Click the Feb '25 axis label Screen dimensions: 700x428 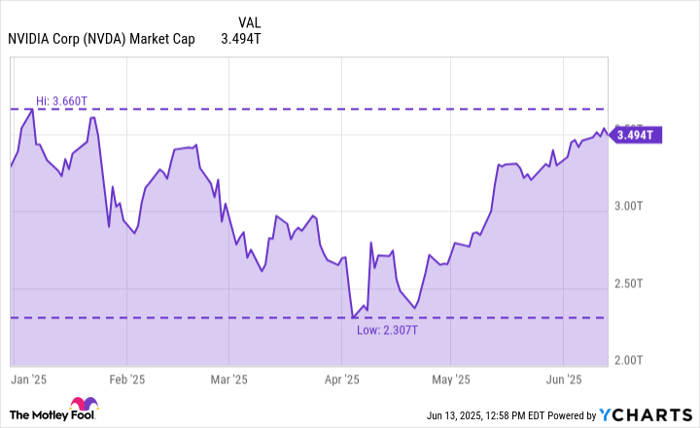click(x=128, y=379)
